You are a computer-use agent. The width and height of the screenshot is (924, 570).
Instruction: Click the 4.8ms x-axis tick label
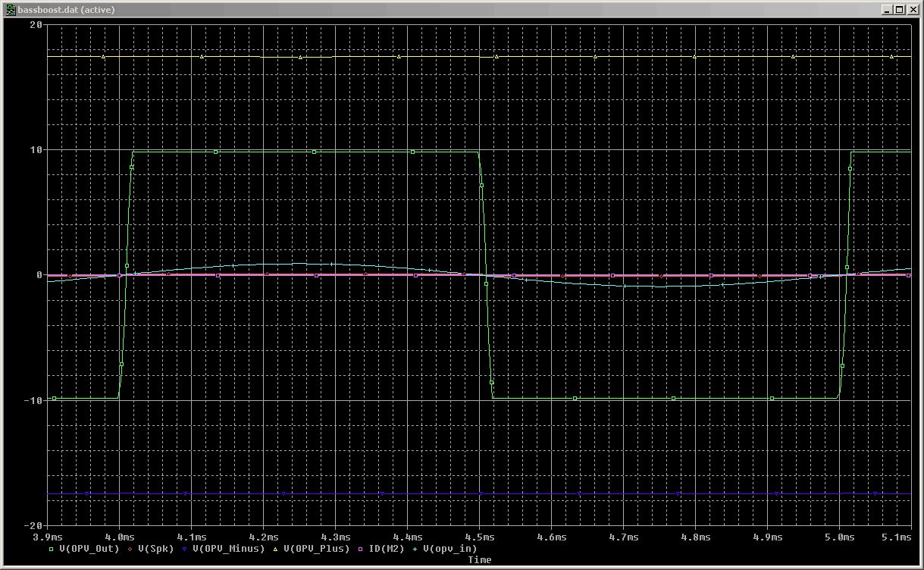pyautogui.click(x=695, y=537)
